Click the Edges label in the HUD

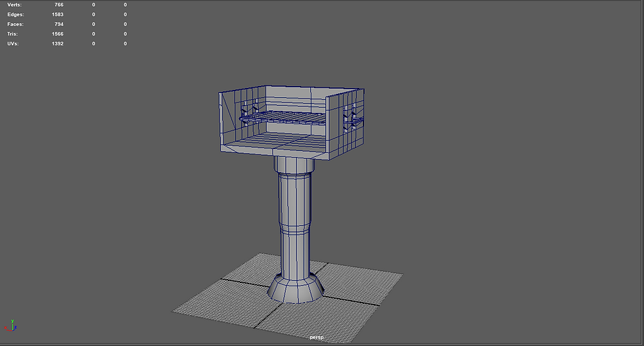coord(16,14)
